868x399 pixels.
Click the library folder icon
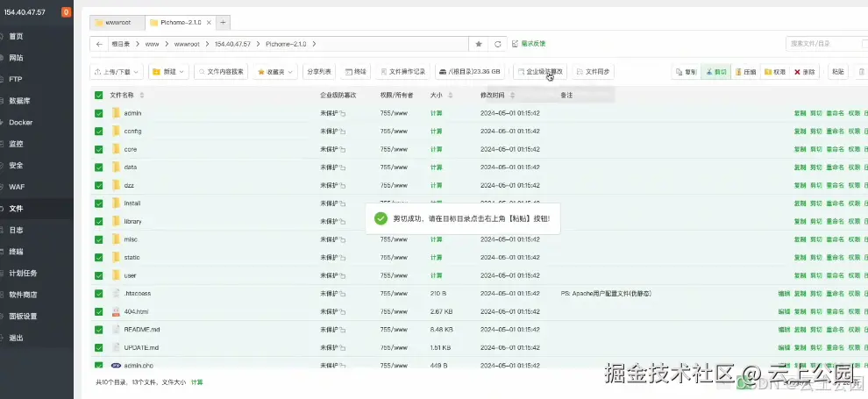point(116,221)
